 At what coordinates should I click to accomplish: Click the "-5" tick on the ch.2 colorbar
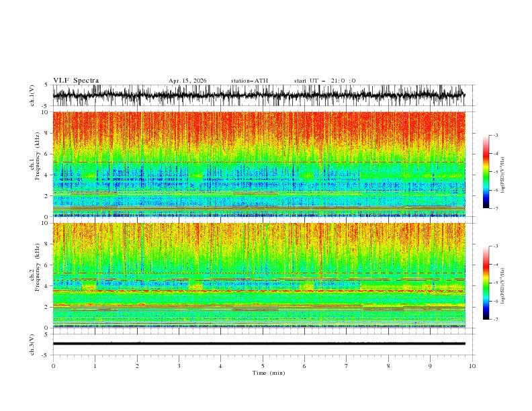coord(495,283)
